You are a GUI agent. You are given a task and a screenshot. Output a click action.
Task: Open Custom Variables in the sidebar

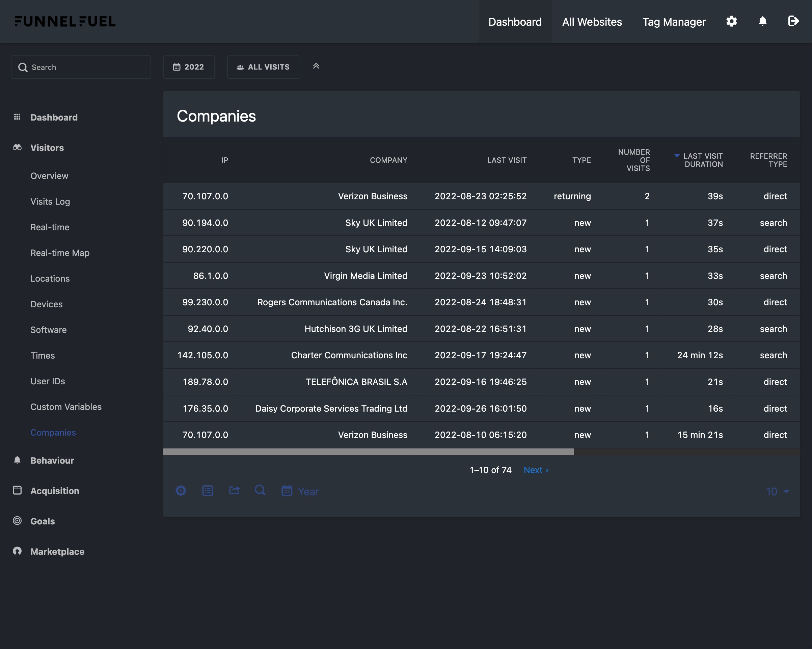coord(66,407)
